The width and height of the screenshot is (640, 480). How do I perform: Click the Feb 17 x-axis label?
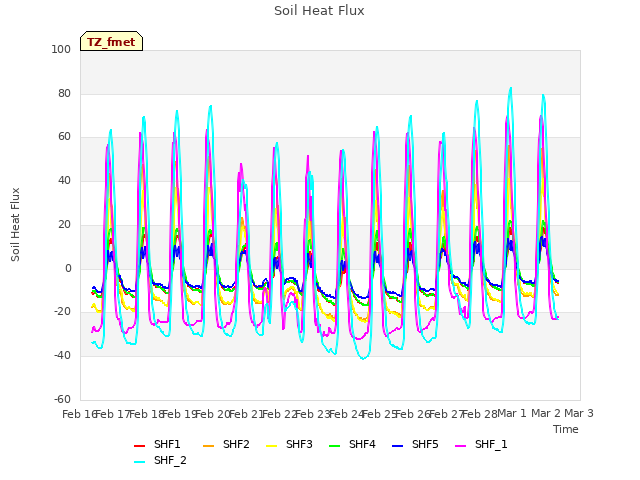click(x=113, y=414)
